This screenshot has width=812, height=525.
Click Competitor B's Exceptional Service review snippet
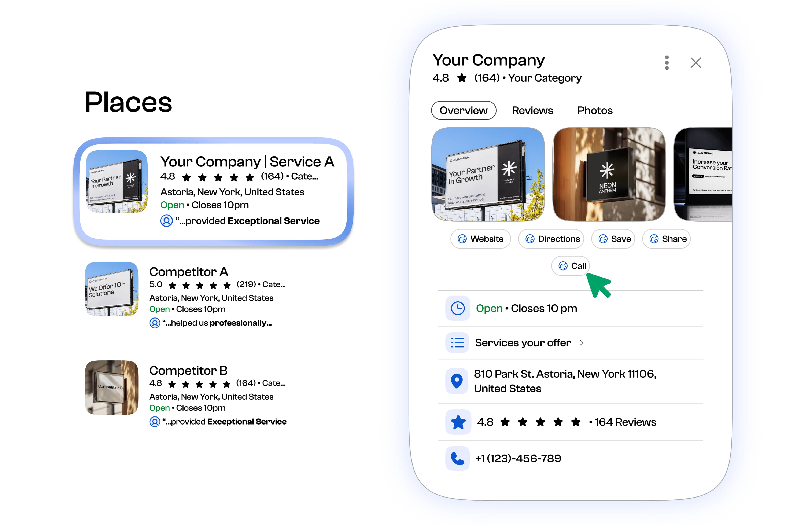coord(224,422)
